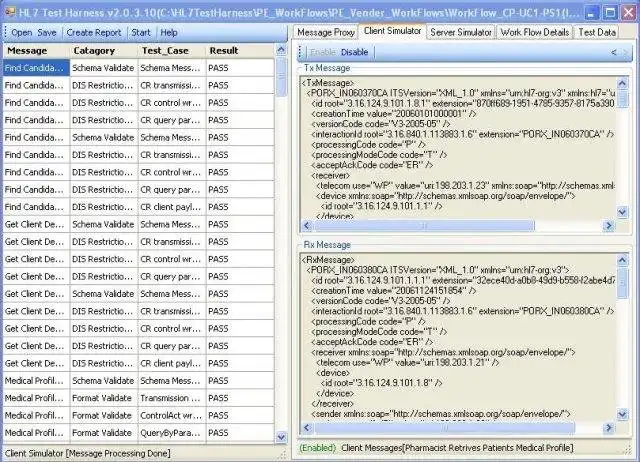Select the highlighted first Find Candida... row
This screenshot has width=640, height=462.
pyautogui.click(x=139, y=68)
